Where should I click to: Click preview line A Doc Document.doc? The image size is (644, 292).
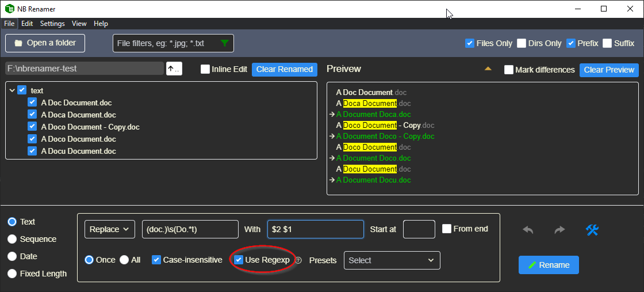pyautogui.click(x=371, y=93)
